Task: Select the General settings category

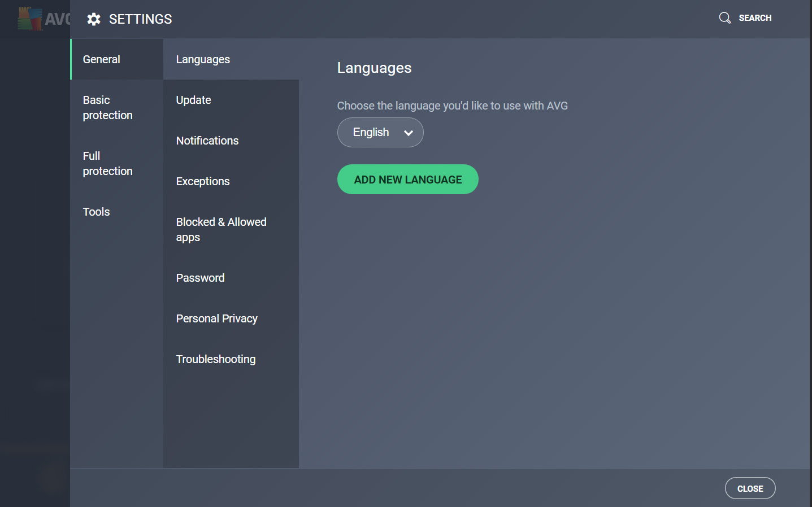Action: (x=101, y=59)
